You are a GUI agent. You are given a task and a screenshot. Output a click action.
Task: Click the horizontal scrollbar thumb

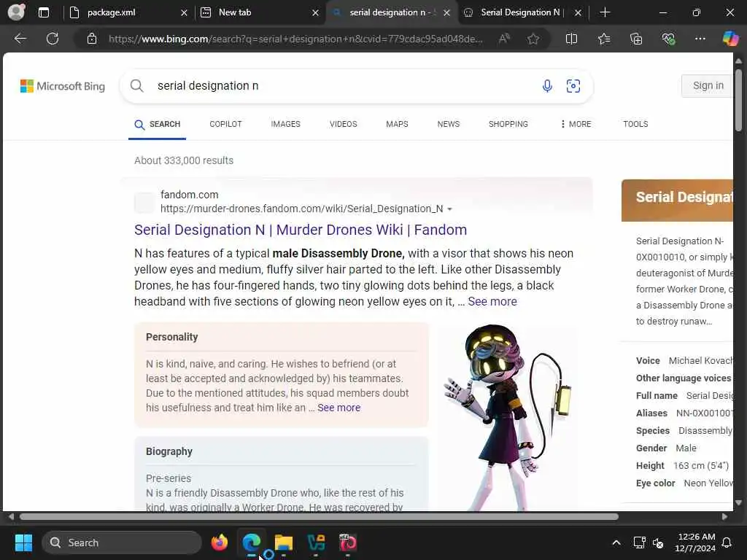[x=319, y=517]
